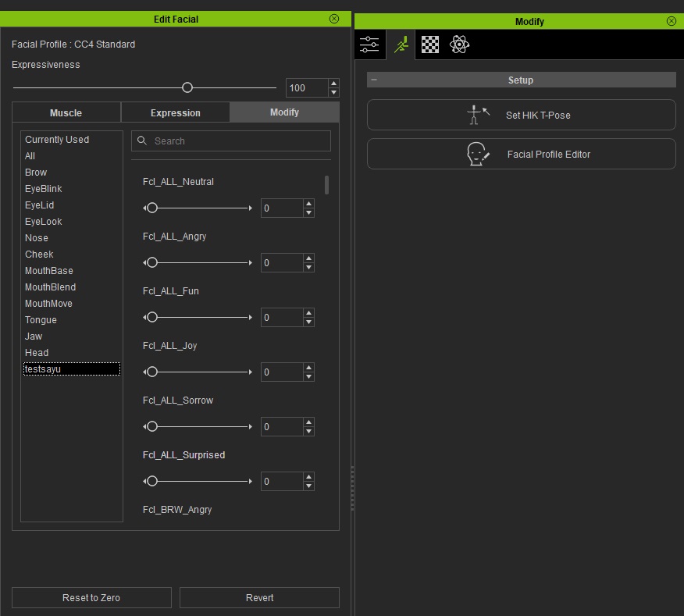Open the Attribute sliders tab icon
The width and height of the screenshot is (684, 616).
coord(369,45)
